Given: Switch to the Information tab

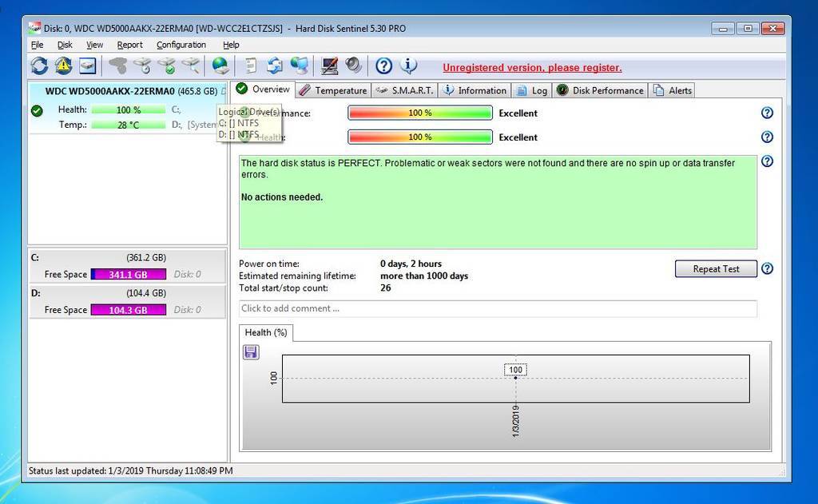Looking at the screenshot, I should 475,90.
